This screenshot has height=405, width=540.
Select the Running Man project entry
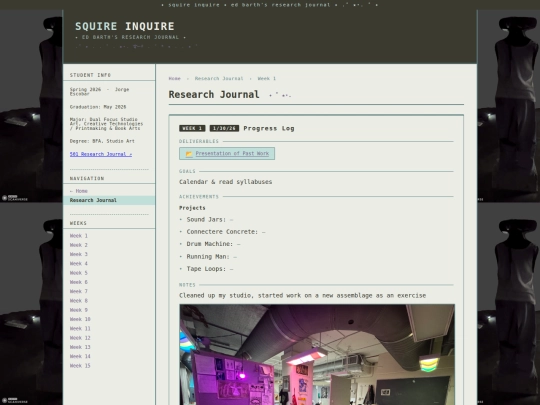pyautogui.click(x=211, y=257)
